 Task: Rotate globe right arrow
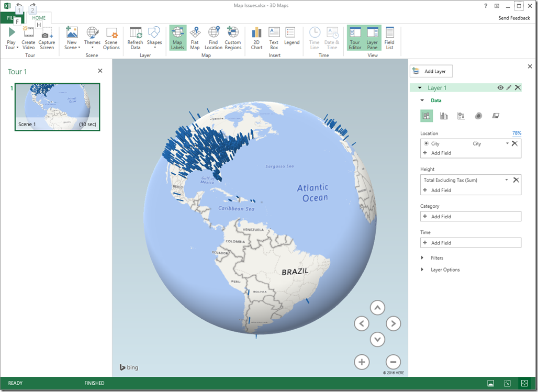click(393, 323)
